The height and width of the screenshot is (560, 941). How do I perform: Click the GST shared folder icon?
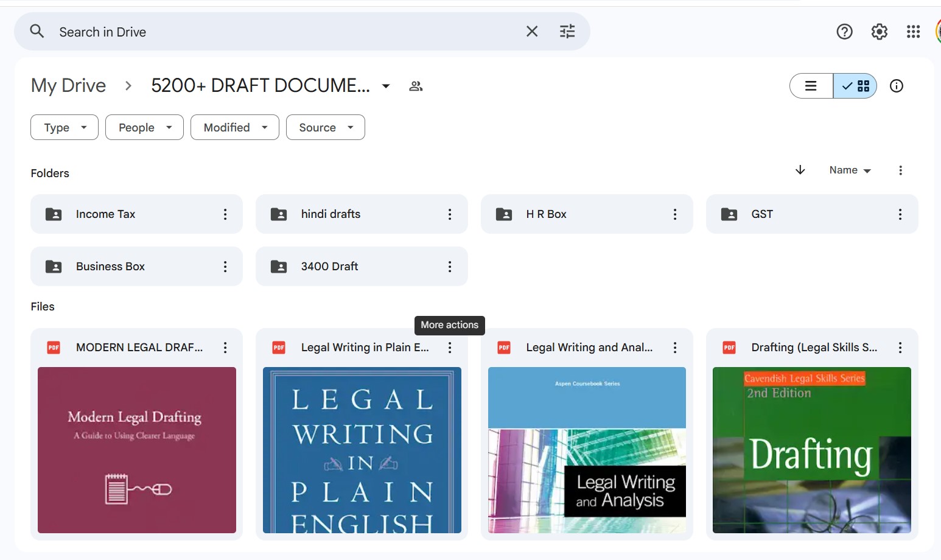(729, 214)
